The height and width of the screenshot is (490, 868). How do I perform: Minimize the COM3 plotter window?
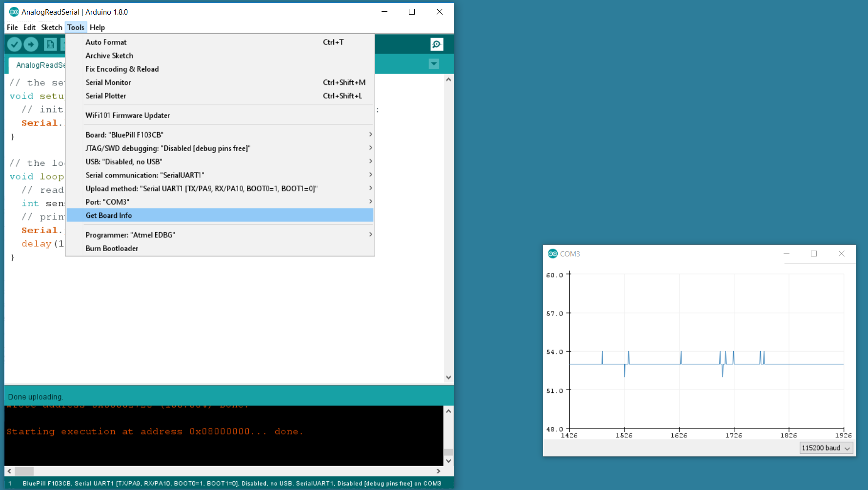(x=787, y=254)
